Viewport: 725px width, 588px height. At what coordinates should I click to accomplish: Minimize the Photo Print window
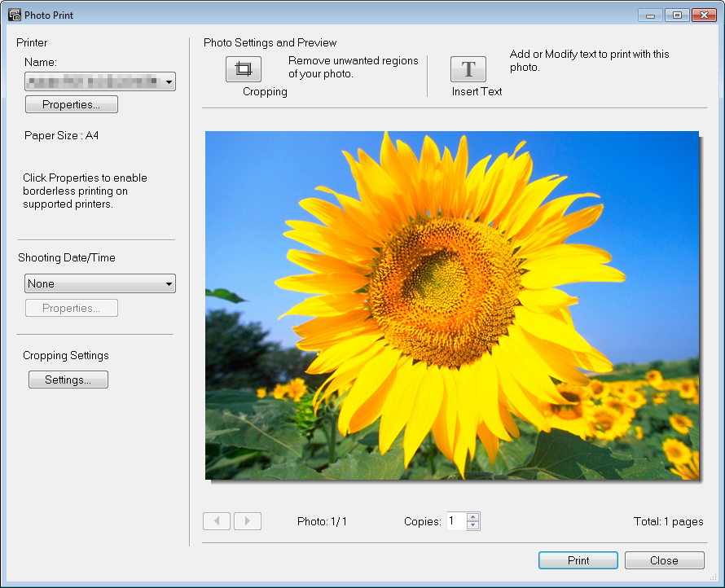pyautogui.click(x=650, y=15)
